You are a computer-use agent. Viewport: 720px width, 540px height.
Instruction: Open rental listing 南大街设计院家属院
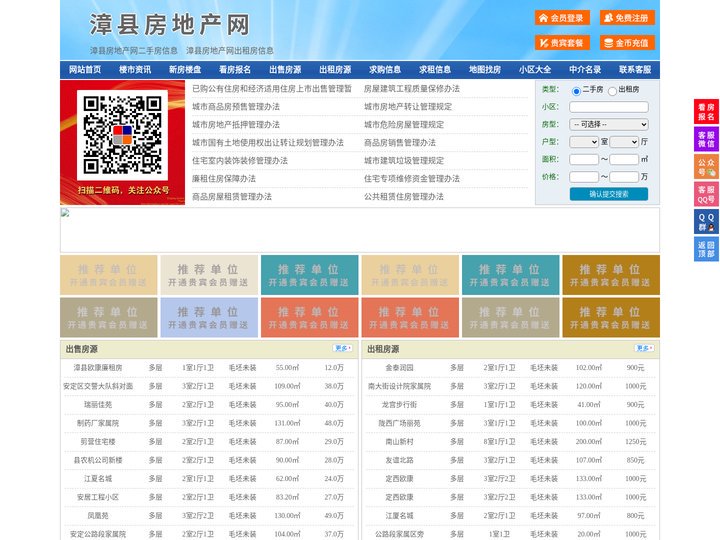pyautogui.click(x=399, y=386)
